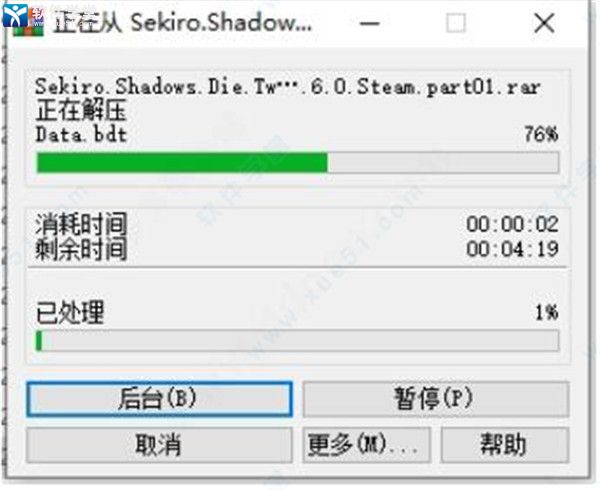Click the window title 正在从 Sekiro.Shadow...
600x490 pixels.
[182, 23]
